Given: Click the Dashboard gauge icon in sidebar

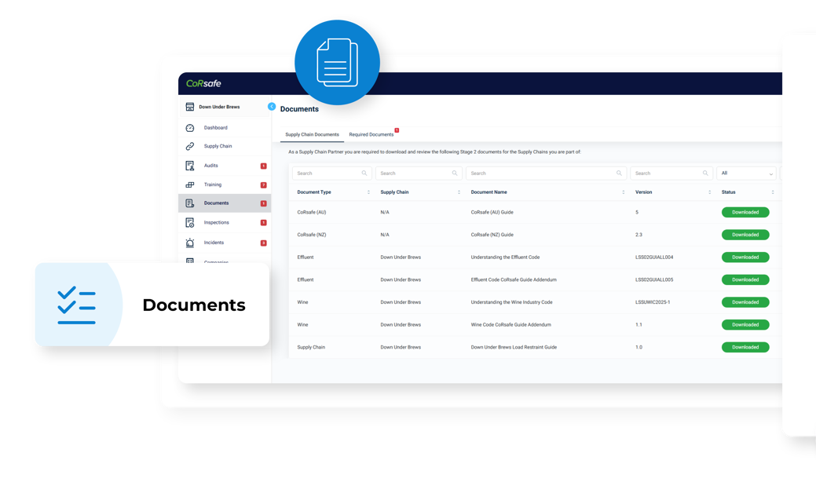Looking at the screenshot, I should pos(190,128).
